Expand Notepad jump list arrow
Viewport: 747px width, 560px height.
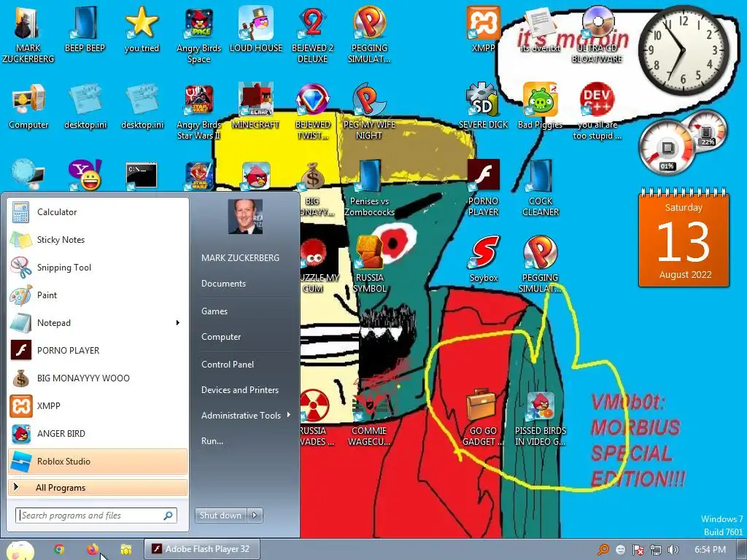click(178, 322)
